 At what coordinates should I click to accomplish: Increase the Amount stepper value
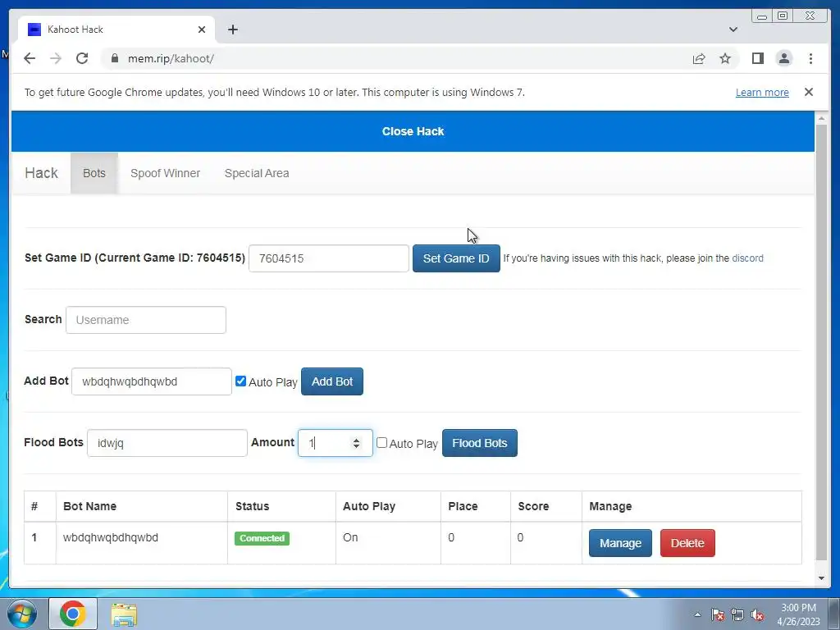[356, 440]
